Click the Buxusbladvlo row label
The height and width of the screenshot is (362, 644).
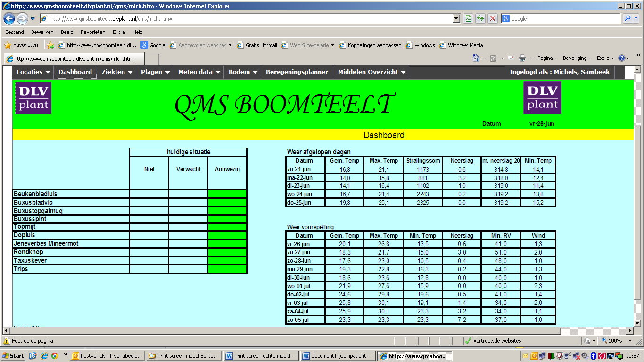(x=33, y=203)
